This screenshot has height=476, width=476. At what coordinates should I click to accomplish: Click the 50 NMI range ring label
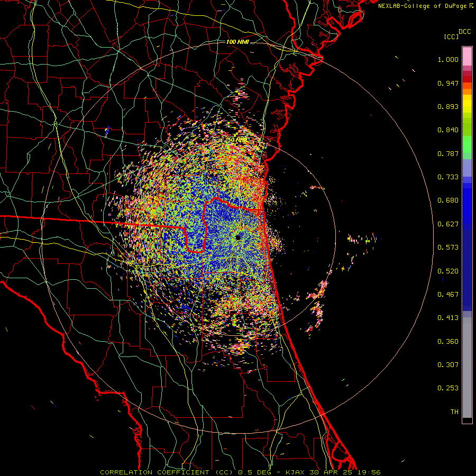click(x=237, y=140)
